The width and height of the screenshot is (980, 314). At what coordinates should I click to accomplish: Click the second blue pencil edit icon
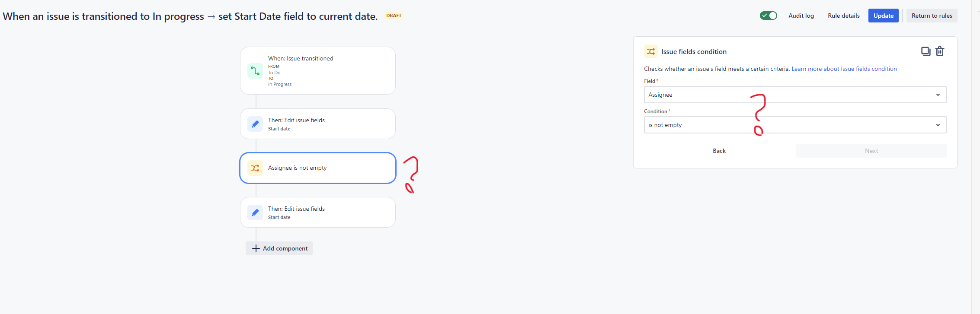(255, 213)
